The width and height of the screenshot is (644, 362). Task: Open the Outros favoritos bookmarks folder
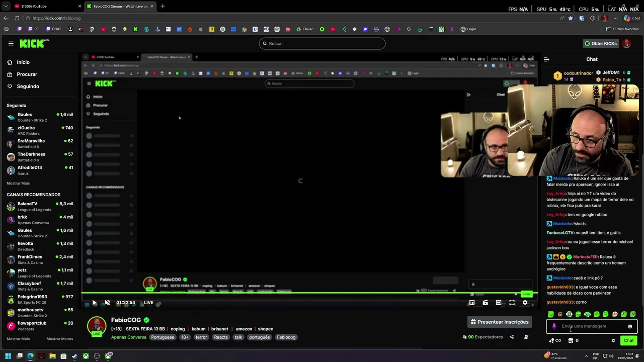622,29
